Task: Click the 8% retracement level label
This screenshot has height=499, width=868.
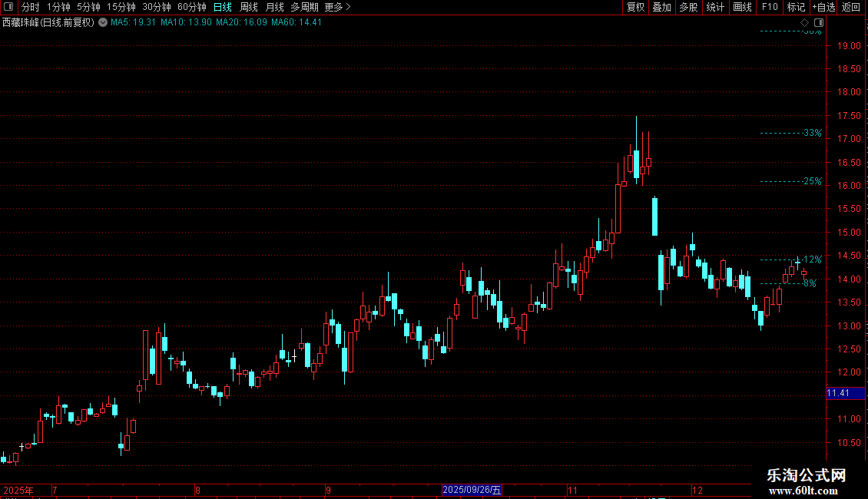Action: point(810,283)
